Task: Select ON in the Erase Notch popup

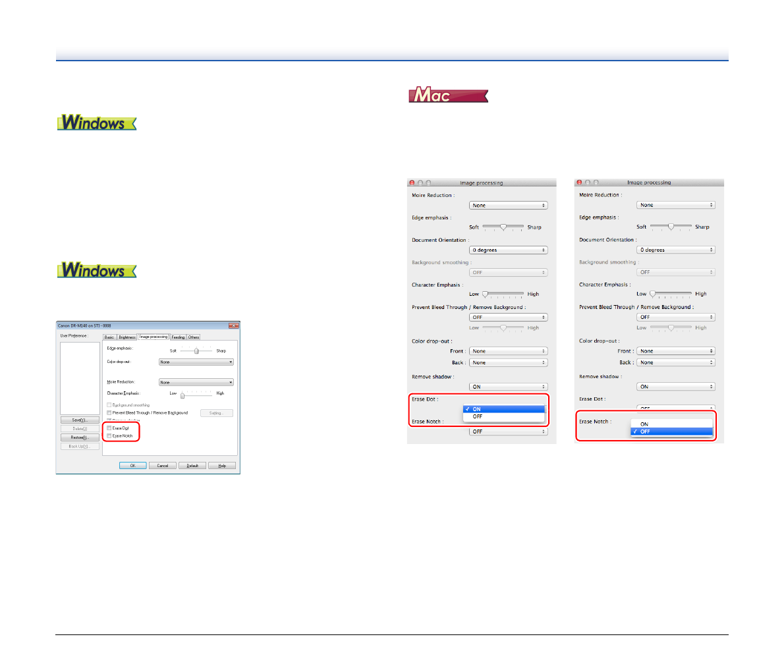Action: [671, 424]
